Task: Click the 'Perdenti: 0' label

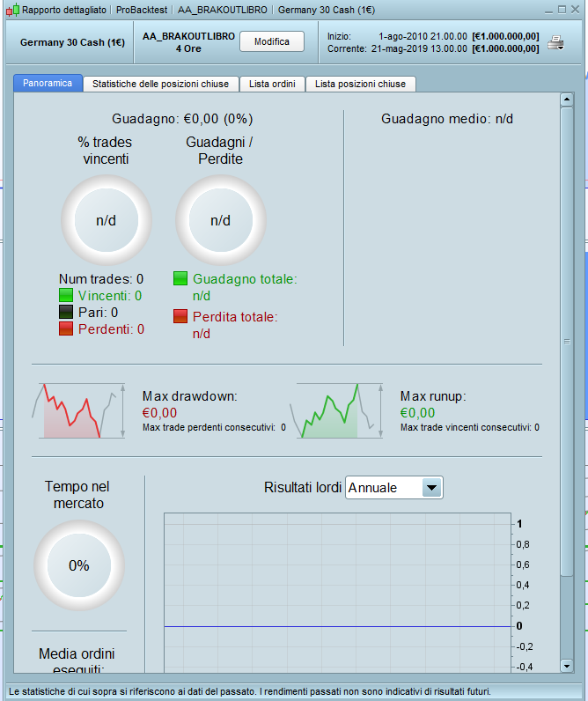Action: coord(111,329)
